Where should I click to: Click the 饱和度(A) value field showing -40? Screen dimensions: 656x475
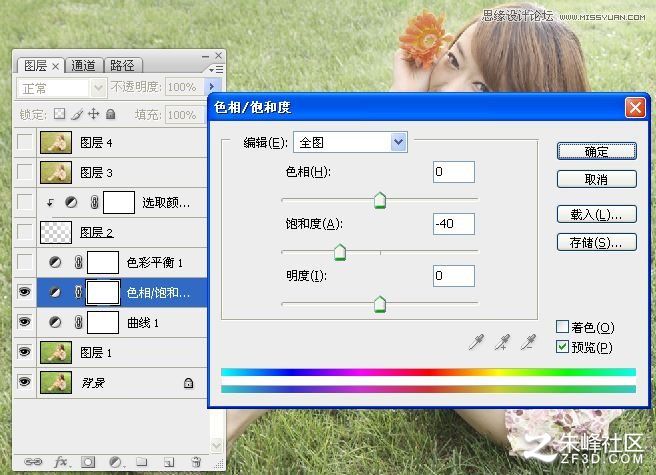click(454, 224)
